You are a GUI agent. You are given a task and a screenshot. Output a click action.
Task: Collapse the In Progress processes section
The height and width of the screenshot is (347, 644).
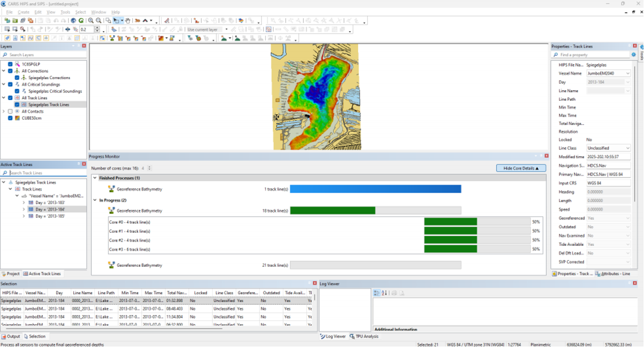95,200
